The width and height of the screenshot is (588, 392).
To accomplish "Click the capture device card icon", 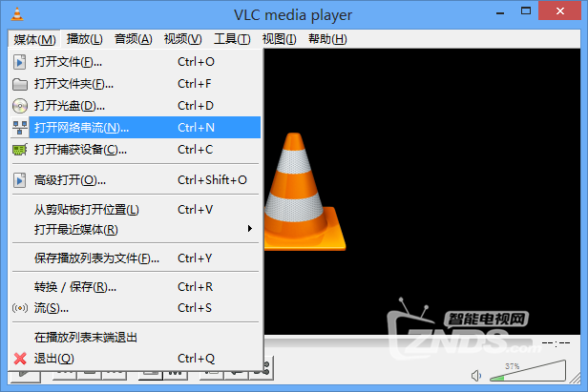I will [19, 150].
